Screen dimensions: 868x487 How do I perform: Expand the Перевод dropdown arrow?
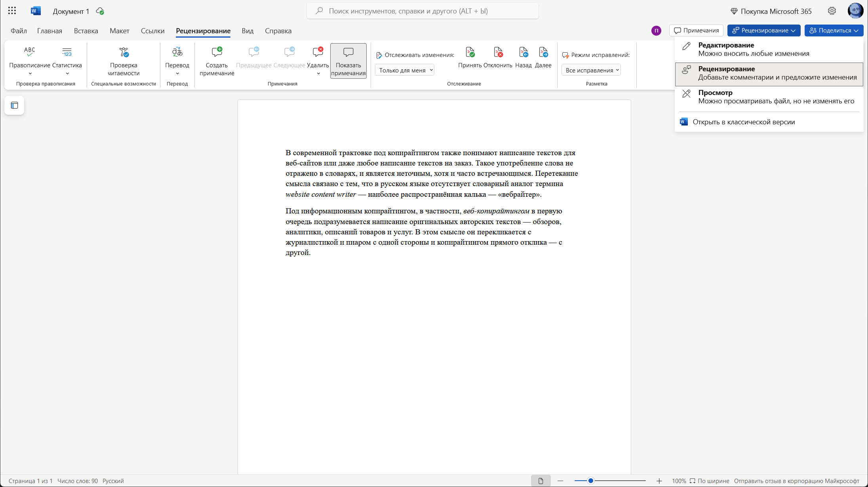177,74
